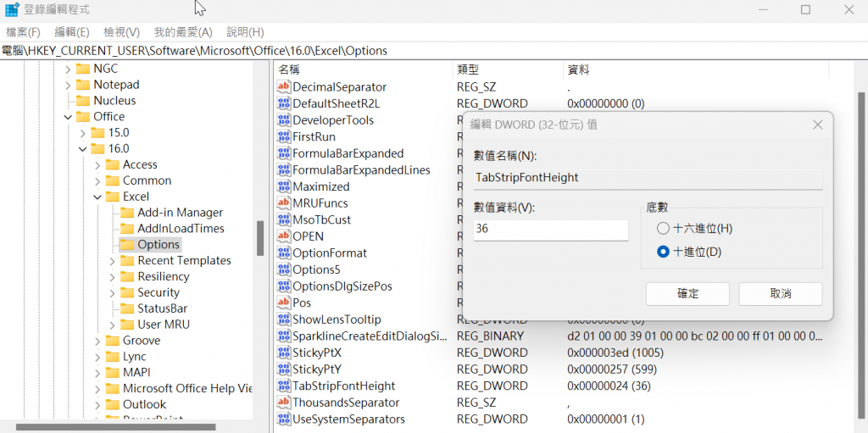868x433 pixels.
Task: Click the StickyPtY DWORD icon
Action: (x=283, y=369)
